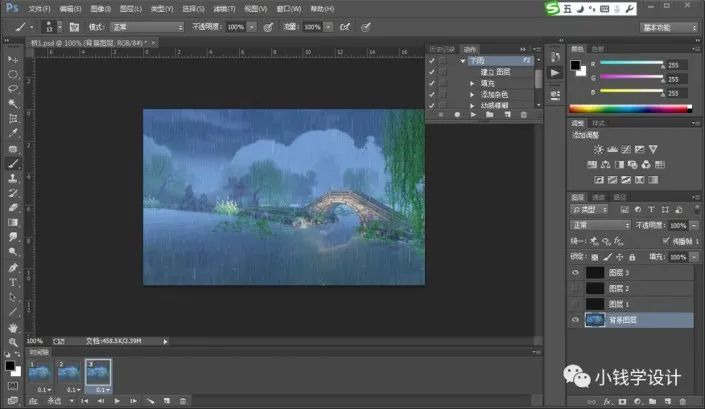Create a new action in Actions panel
705x409 pixels.
(x=507, y=115)
